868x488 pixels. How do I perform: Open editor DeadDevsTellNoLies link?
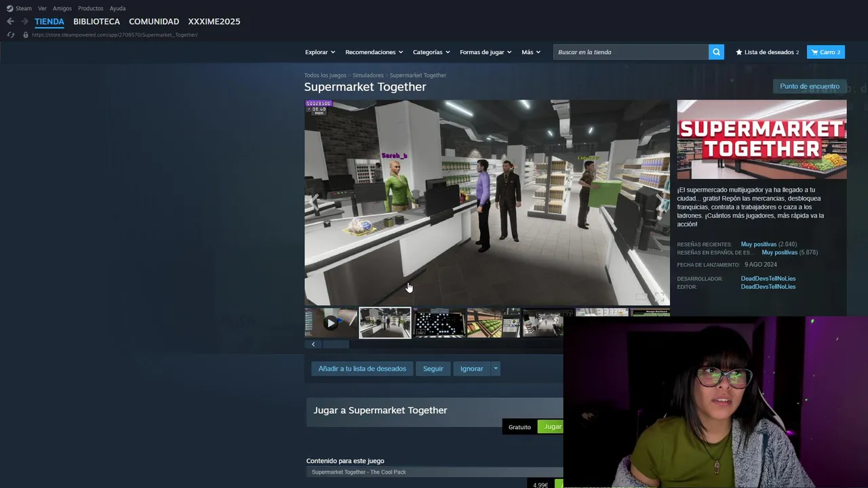click(x=768, y=287)
